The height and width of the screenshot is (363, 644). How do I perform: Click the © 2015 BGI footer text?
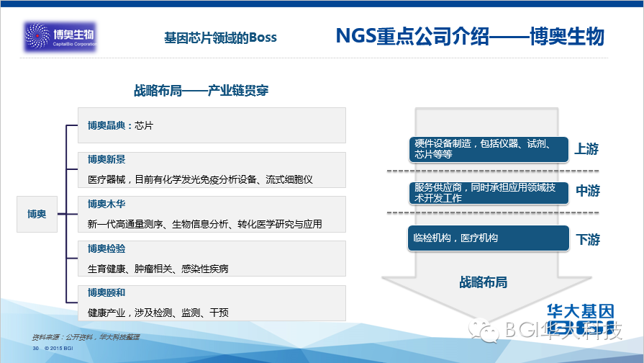pyautogui.click(x=59, y=348)
